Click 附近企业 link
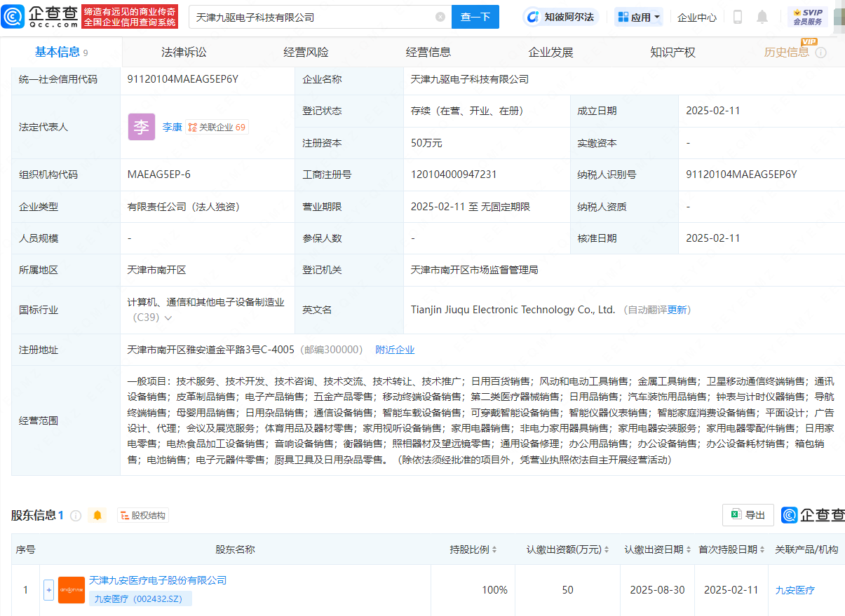Viewport: 845px width, 616px height. [395, 350]
